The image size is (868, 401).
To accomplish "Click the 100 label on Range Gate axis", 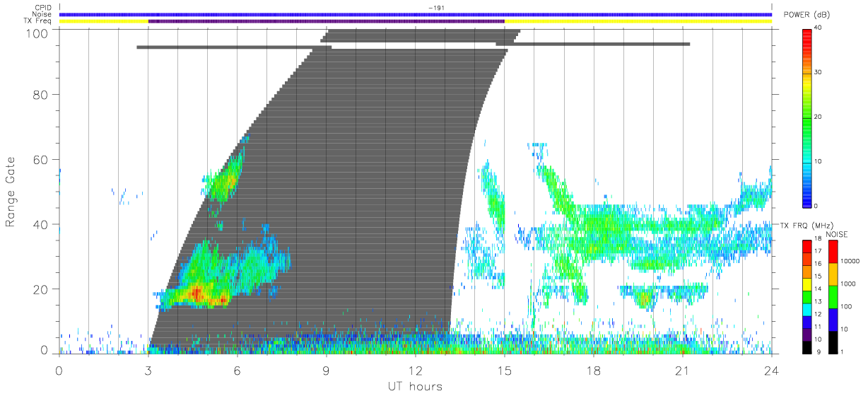I will point(37,33).
